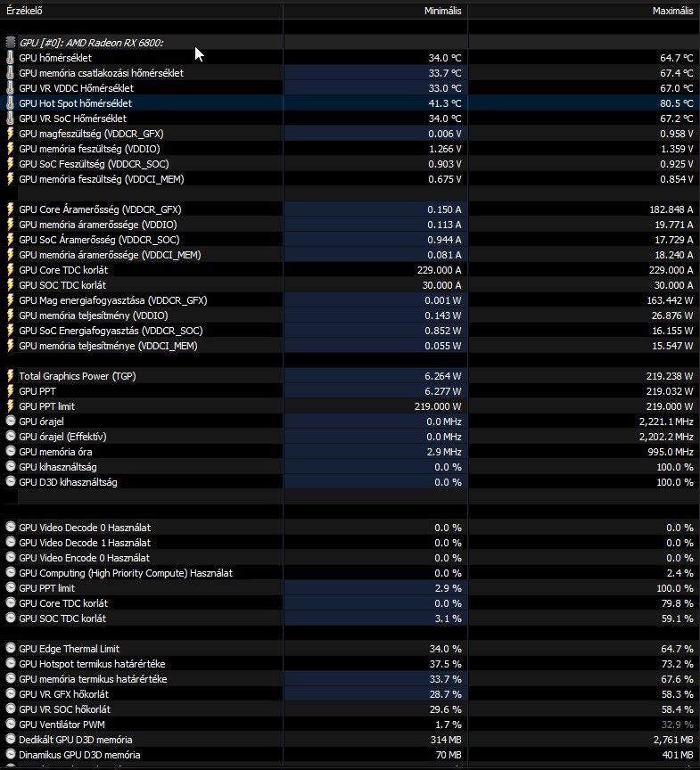Click lightning icon of GPU memória feszültség (VDDIO)
The width and height of the screenshot is (700, 770).
point(11,149)
